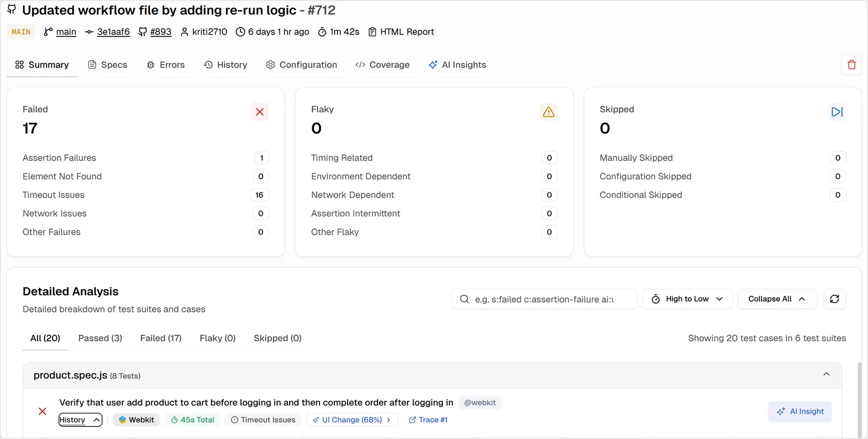Click the clock icon beside 6 days 1 hr ago
The image size is (868, 439).
(x=241, y=32)
